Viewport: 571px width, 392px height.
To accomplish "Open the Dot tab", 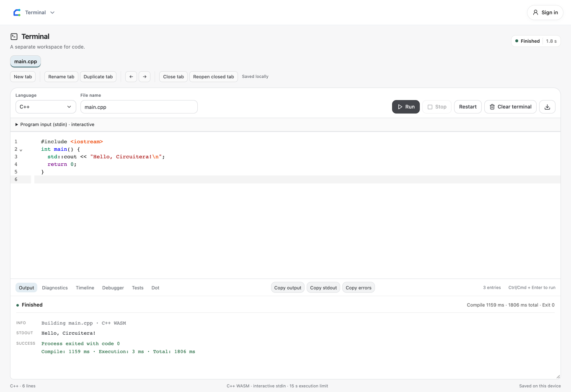I will pos(155,288).
